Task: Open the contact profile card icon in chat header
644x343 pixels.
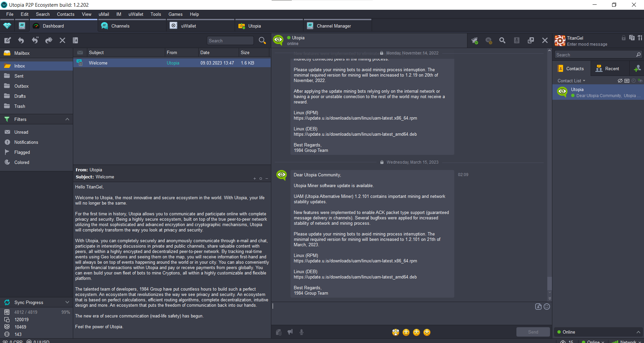Action: 517,40
